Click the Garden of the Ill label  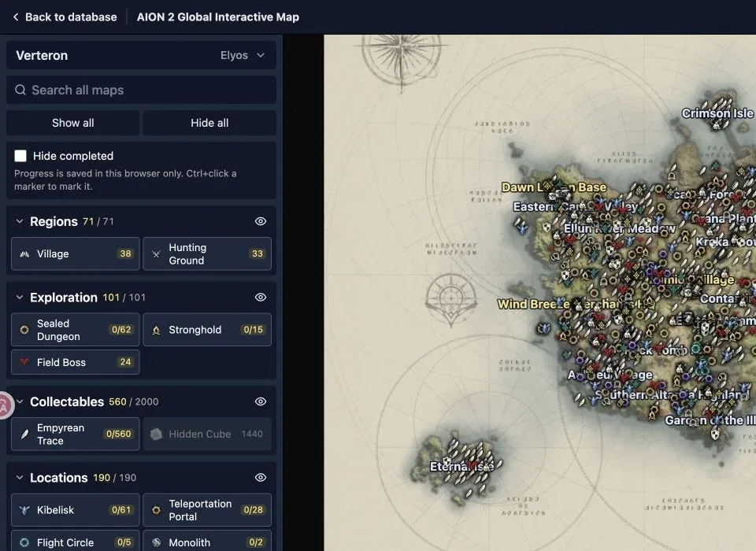[710, 420]
